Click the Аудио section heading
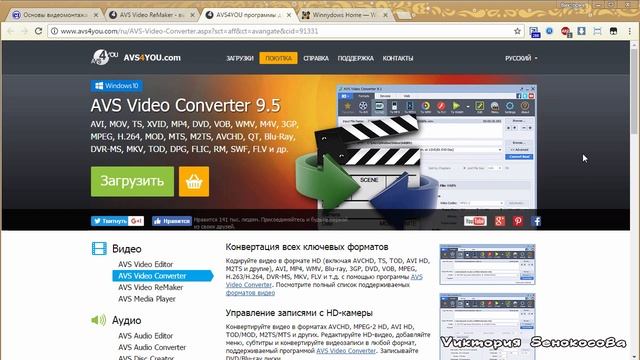 click(x=127, y=320)
